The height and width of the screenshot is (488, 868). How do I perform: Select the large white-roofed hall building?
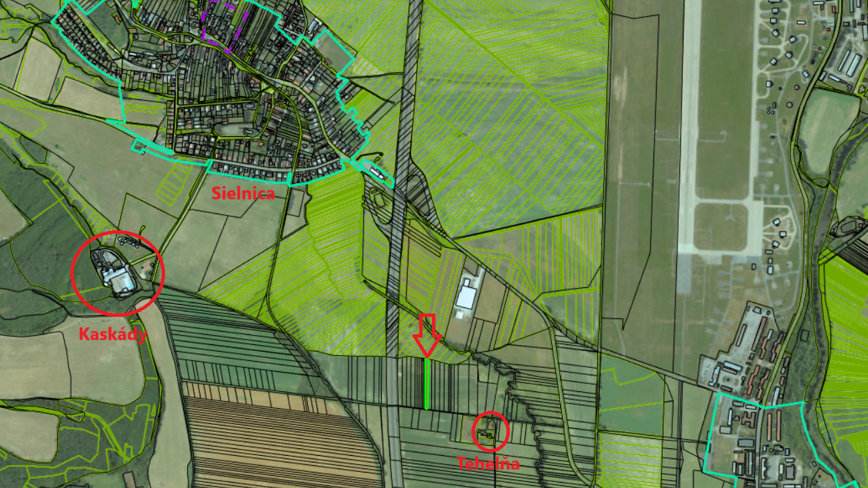(466, 296)
